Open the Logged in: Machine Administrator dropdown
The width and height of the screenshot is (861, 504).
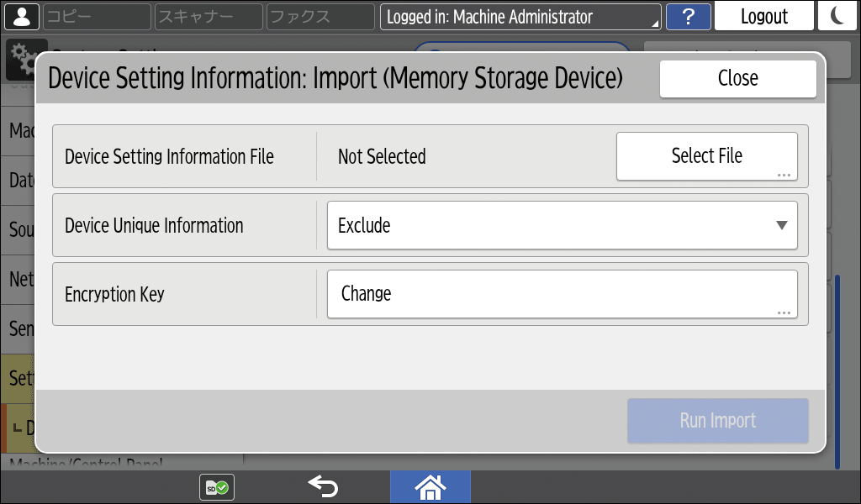coord(520,17)
